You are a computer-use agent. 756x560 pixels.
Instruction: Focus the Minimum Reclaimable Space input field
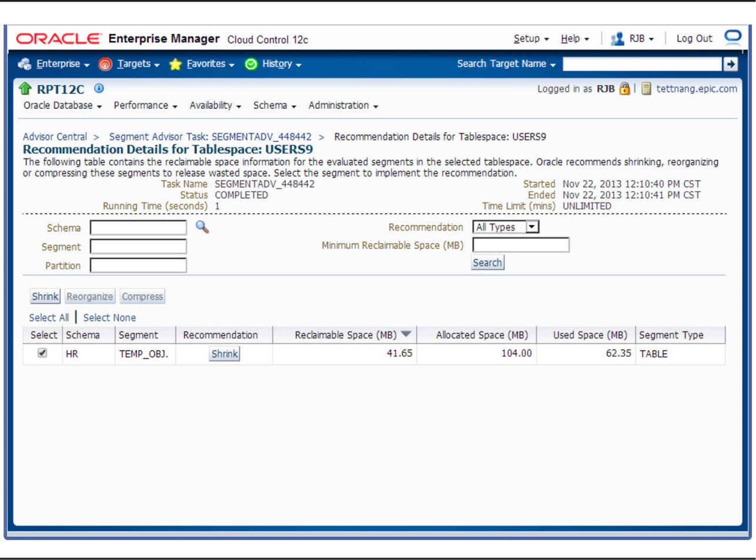(x=521, y=245)
